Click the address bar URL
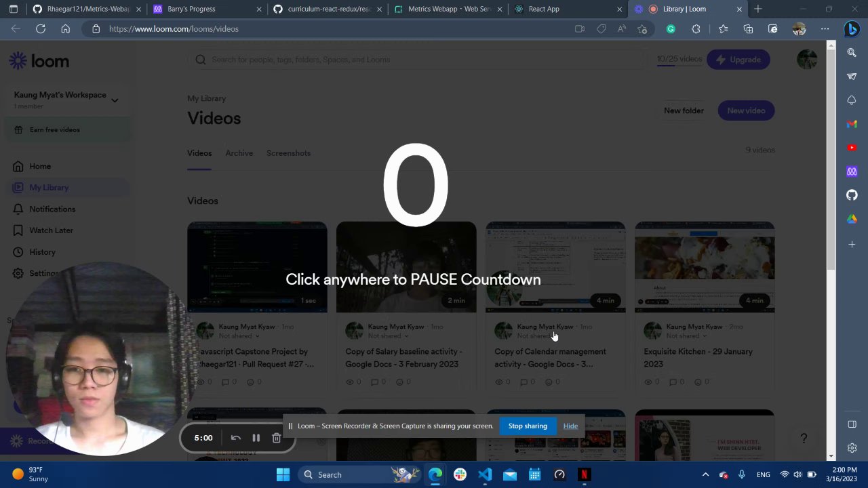The image size is (868, 488). 174,29
